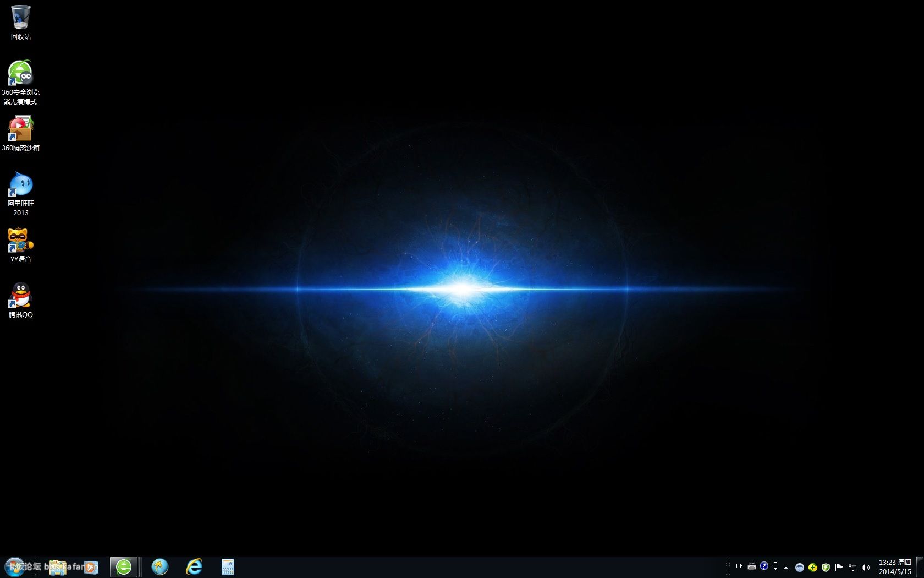Open the 360 antivirus green shield tray icon

(x=826, y=568)
